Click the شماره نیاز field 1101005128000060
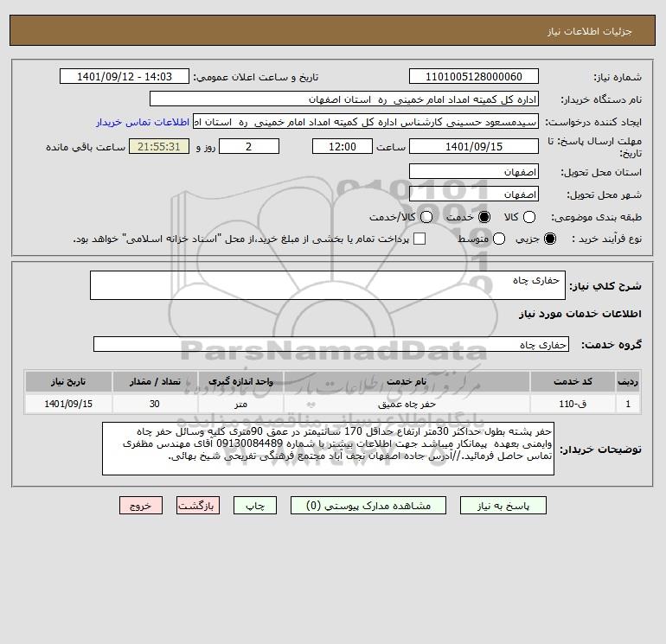 474,76
